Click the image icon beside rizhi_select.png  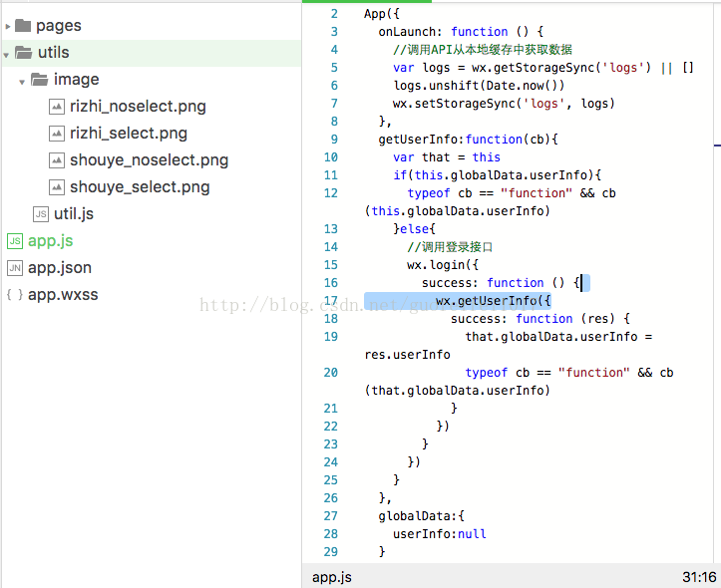click(58, 134)
